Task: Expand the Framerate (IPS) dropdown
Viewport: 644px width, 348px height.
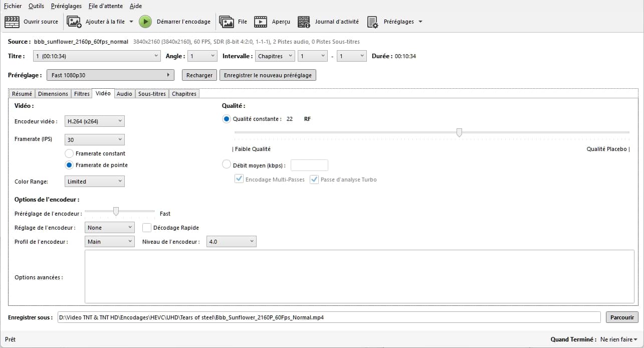Action: pos(94,140)
